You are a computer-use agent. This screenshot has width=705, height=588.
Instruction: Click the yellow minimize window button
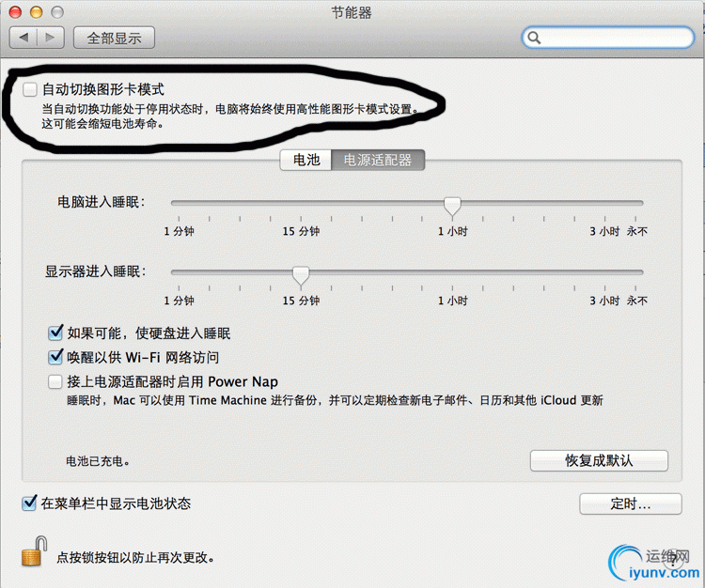[x=36, y=12]
